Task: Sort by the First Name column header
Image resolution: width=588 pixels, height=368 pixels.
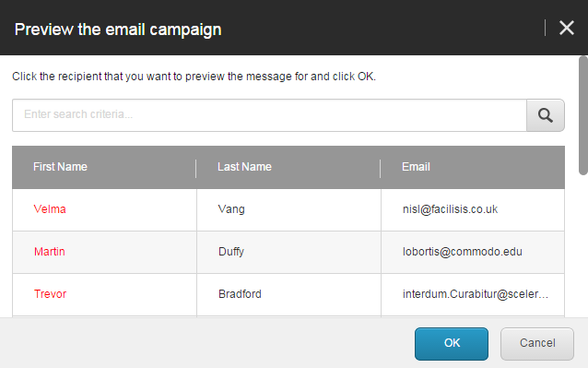Action: pos(60,167)
